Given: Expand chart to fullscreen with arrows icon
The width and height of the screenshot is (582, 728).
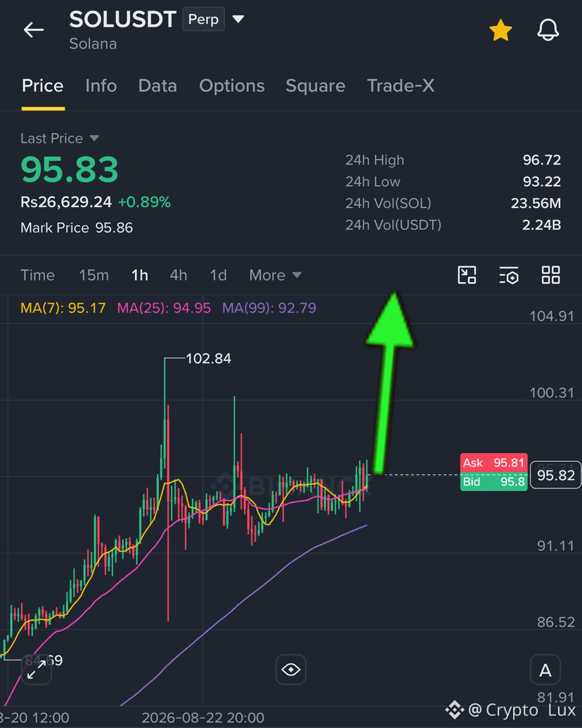Looking at the screenshot, I should point(37,669).
